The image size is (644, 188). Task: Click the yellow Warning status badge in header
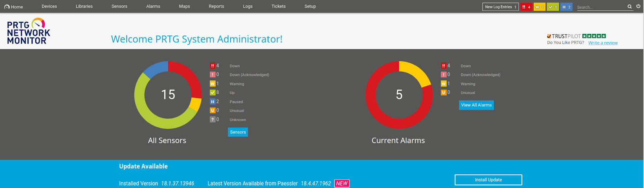click(x=539, y=7)
